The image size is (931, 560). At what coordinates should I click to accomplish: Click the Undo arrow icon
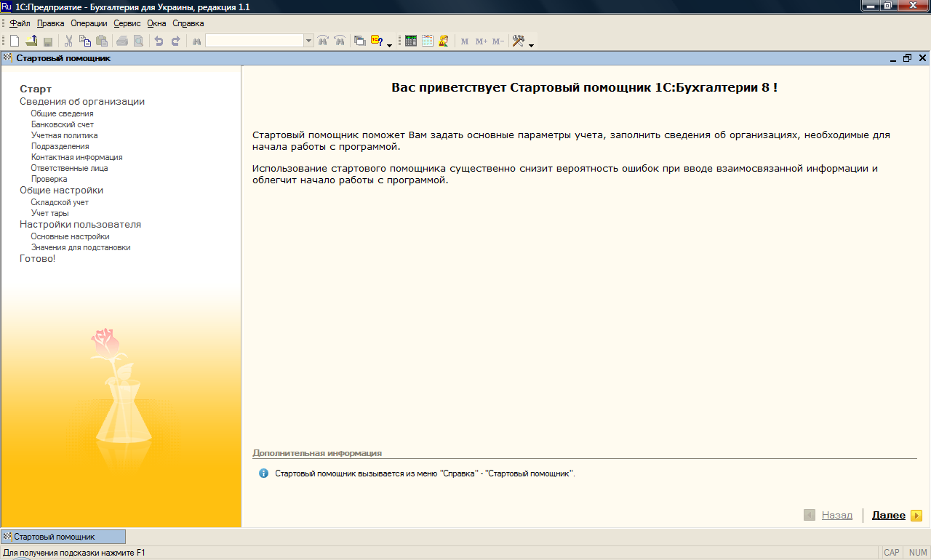[159, 41]
